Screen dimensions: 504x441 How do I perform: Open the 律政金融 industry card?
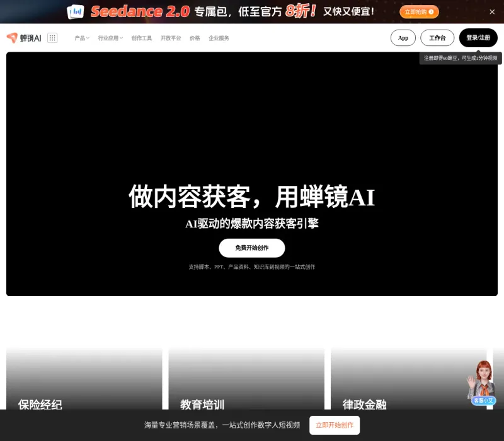pyautogui.click(x=409, y=379)
